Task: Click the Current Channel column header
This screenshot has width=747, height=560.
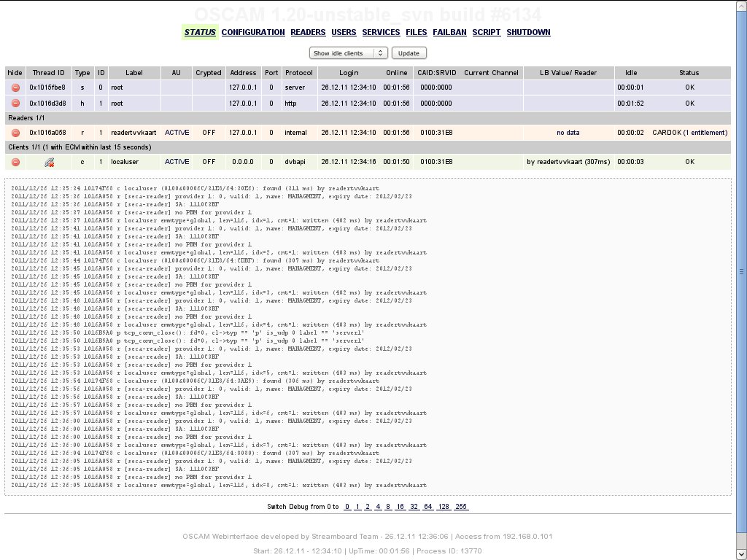Action: (x=491, y=73)
